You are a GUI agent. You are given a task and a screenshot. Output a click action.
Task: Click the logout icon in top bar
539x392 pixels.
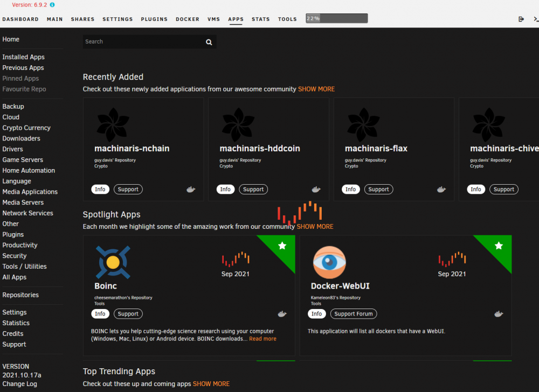pyautogui.click(x=521, y=19)
